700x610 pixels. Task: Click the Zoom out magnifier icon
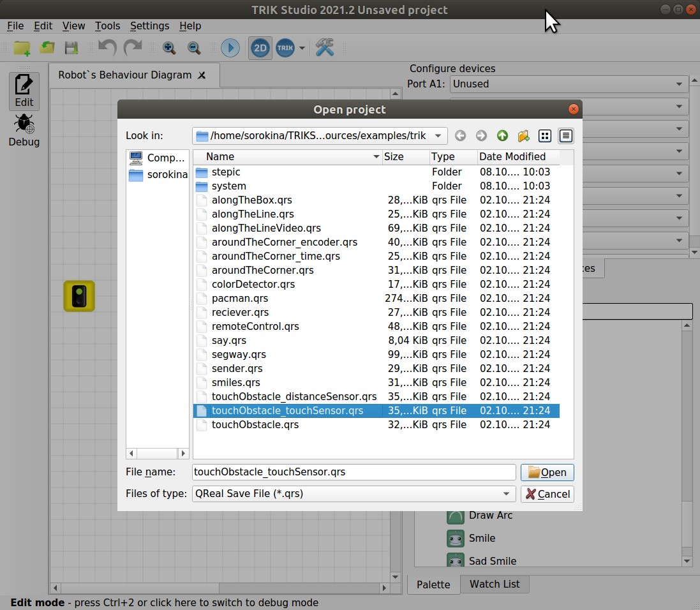194,48
